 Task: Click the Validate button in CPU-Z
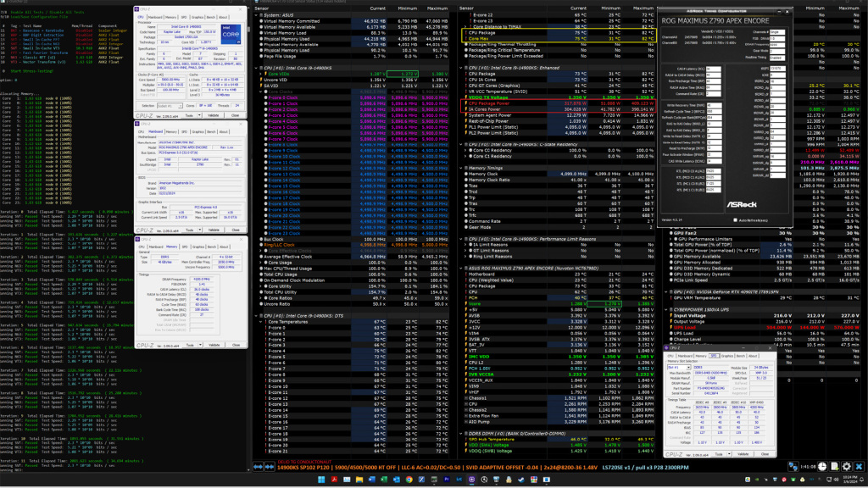click(x=214, y=115)
